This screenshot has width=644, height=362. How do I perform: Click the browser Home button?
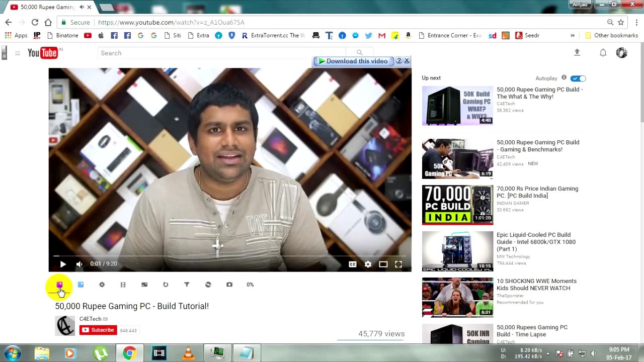pyautogui.click(x=48, y=22)
